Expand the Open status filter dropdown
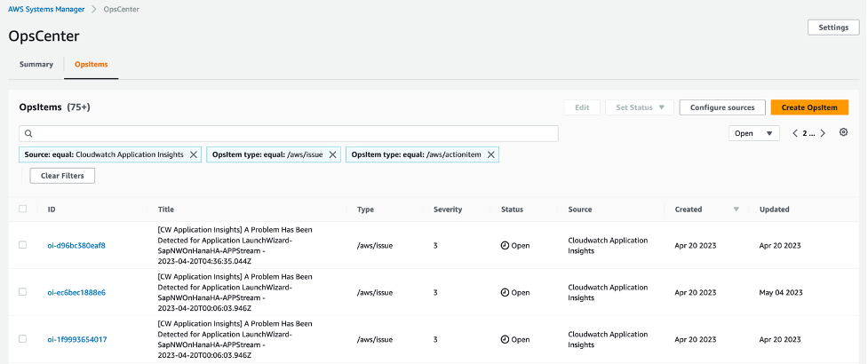 pyautogui.click(x=754, y=133)
